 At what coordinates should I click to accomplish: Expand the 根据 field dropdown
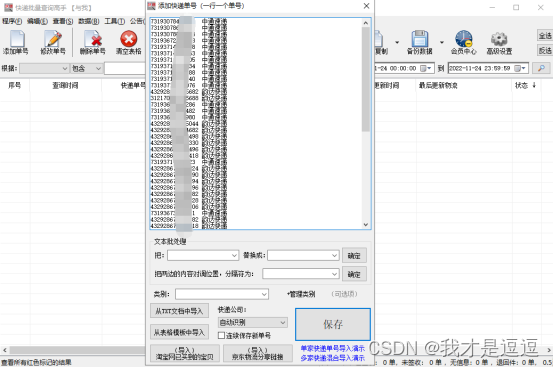(65, 68)
